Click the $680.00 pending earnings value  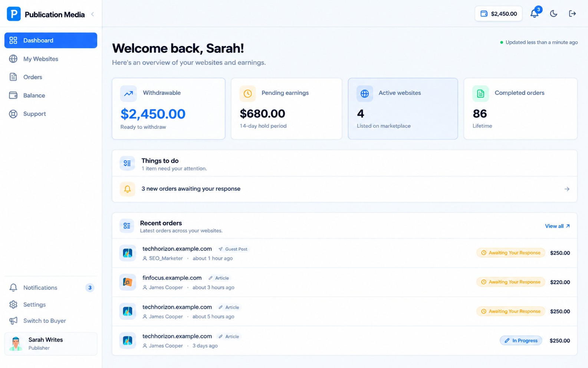pos(262,114)
